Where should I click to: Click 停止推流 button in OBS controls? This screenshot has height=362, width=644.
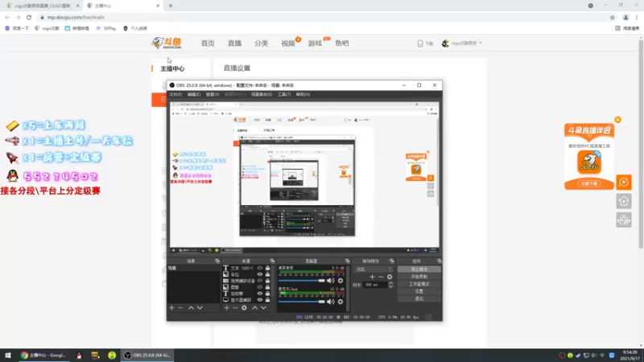click(419, 269)
